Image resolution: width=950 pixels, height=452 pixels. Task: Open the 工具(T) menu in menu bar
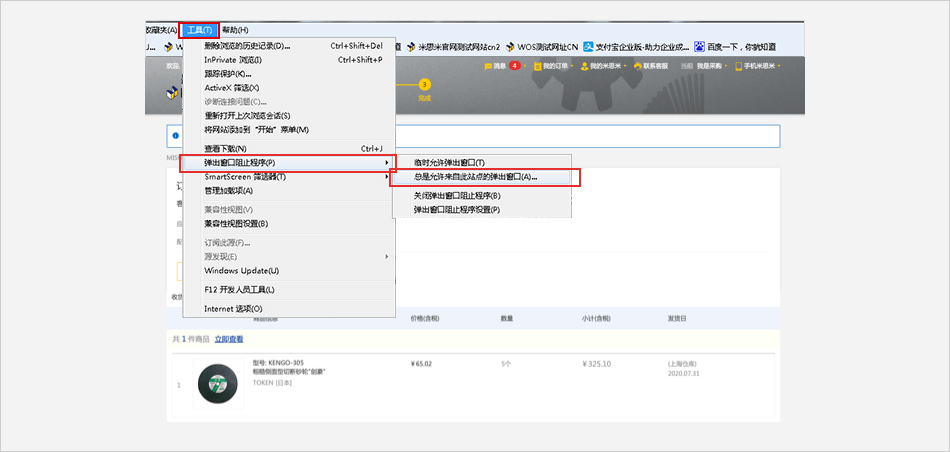pyautogui.click(x=201, y=30)
